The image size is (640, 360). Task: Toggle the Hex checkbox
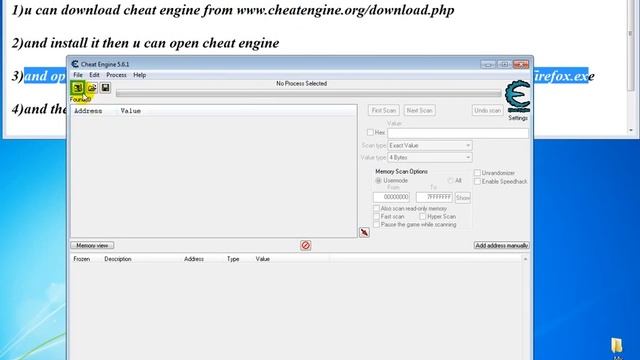370,132
